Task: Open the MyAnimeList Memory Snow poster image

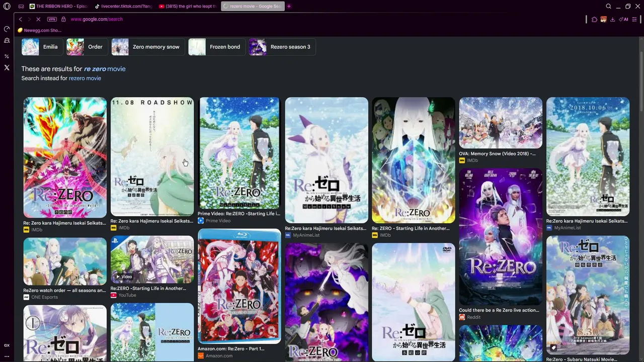Action: point(327,160)
